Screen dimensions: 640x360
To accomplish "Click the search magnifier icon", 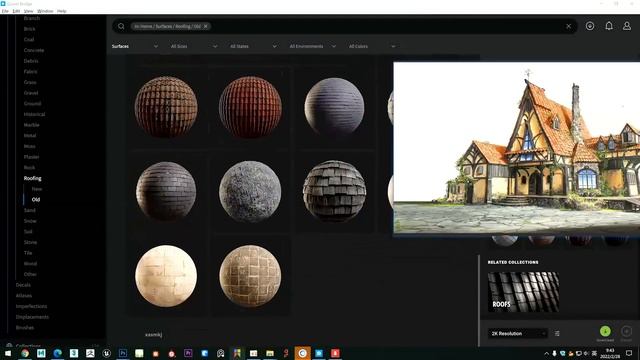I will coord(121,26).
